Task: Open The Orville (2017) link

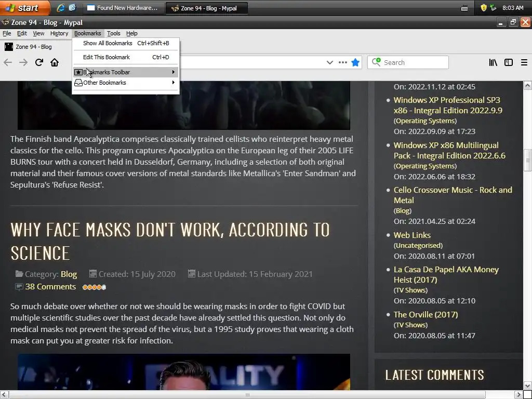Action: (426, 314)
